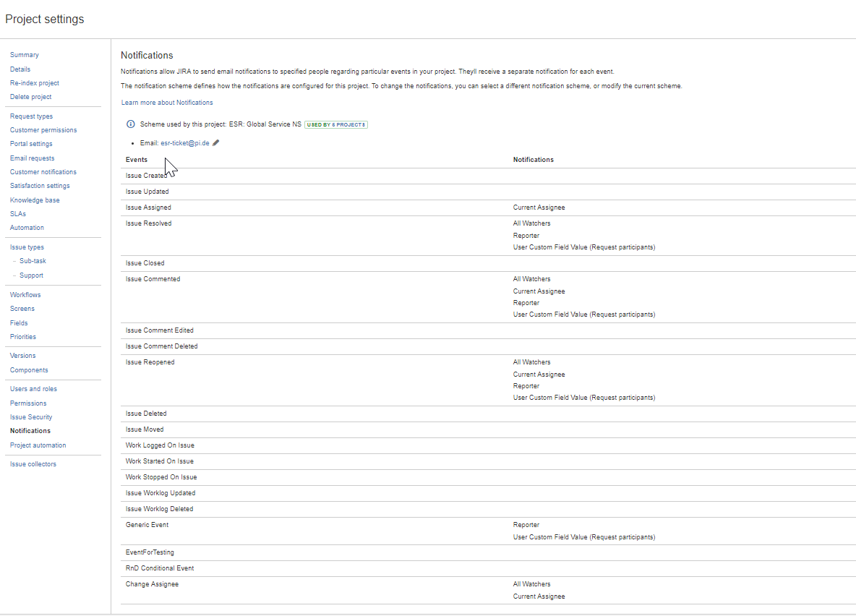Select Work Logged On Issue event
The height and width of the screenshot is (616, 856).
tap(488, 445)
